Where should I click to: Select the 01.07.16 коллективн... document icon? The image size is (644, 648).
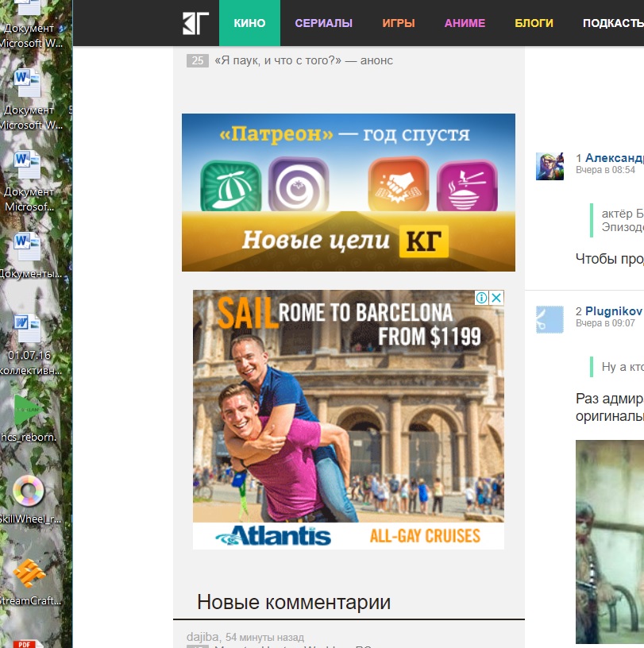[28, 345]
